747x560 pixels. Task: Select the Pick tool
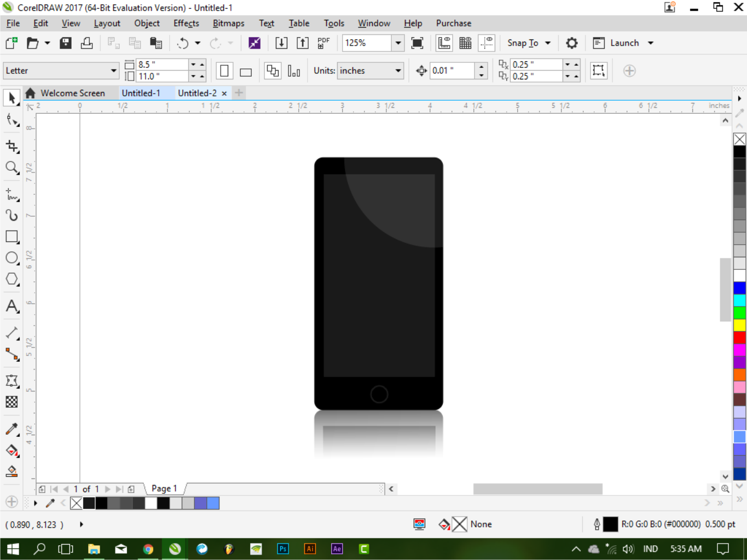[x=11, y=97]
